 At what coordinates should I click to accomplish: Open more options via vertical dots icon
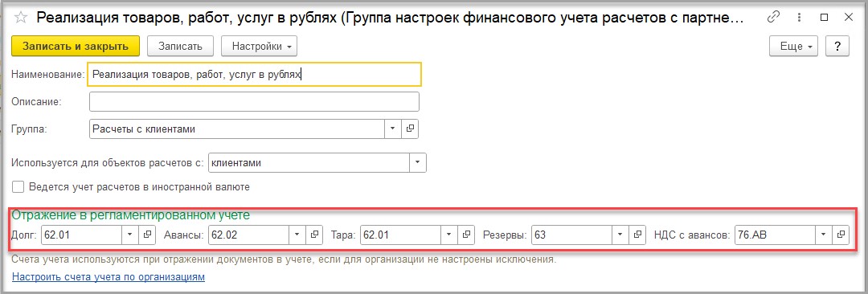[798, 17]
